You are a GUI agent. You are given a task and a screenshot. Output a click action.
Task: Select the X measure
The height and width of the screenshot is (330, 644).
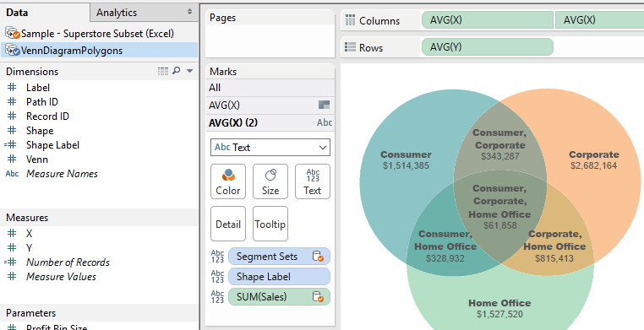tap(30, 234)
